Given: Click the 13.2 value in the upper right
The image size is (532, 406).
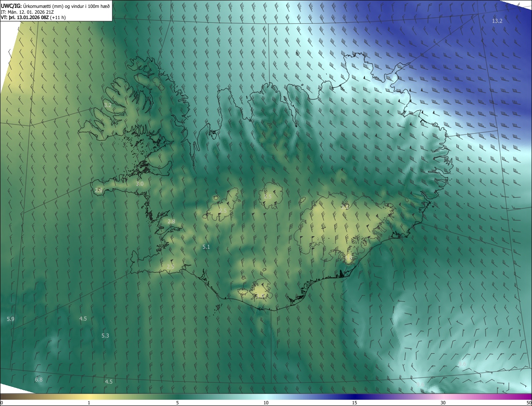Looking at the screenshot, I should click(497, 21).
